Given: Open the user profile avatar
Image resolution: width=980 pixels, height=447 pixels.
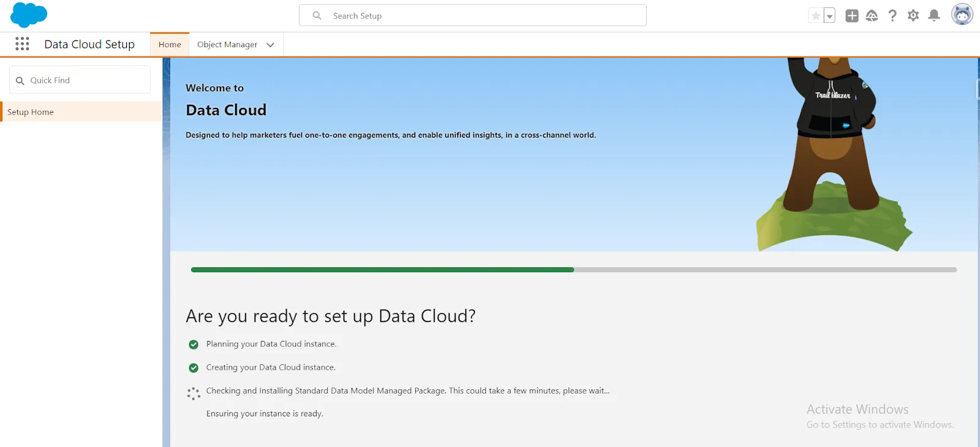Looking at the screenshot, I should (962, 15).
